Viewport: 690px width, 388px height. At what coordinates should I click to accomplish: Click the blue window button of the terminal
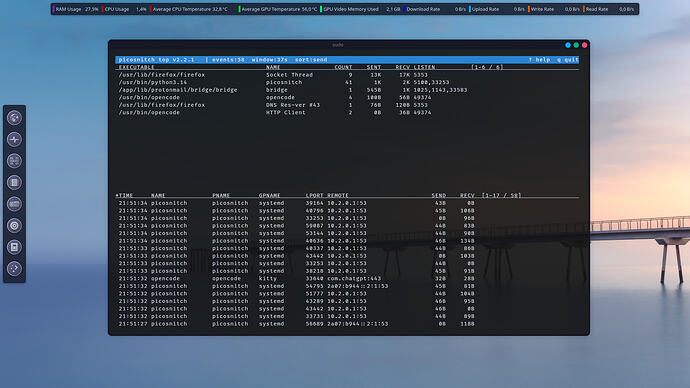tap(568, 45)
